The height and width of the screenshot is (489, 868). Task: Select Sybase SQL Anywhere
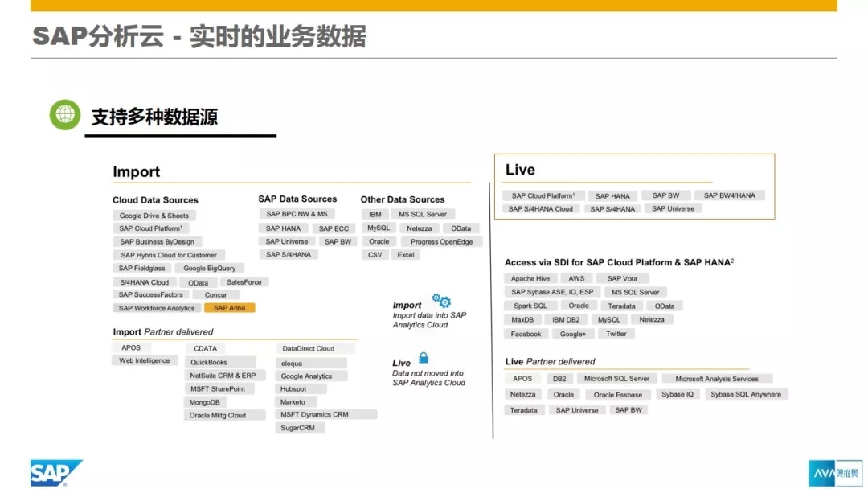746,394
